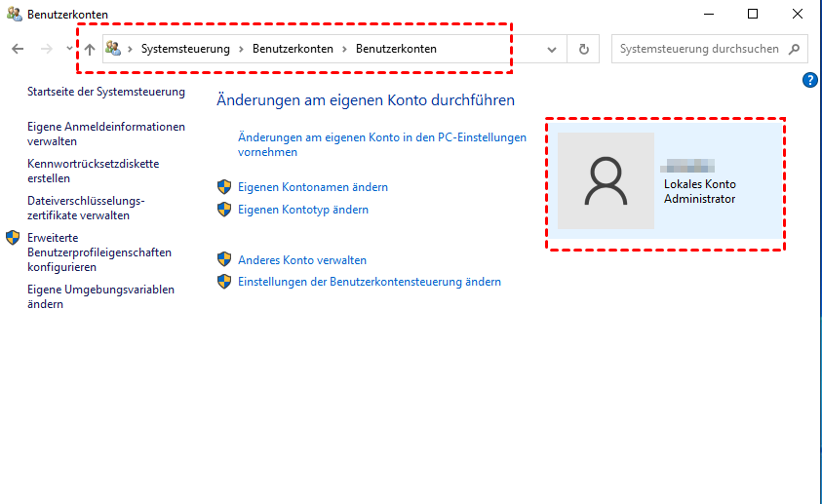Open help via the blue question mark
Screen dimensions: 822x504
click(x=809, y=80)
